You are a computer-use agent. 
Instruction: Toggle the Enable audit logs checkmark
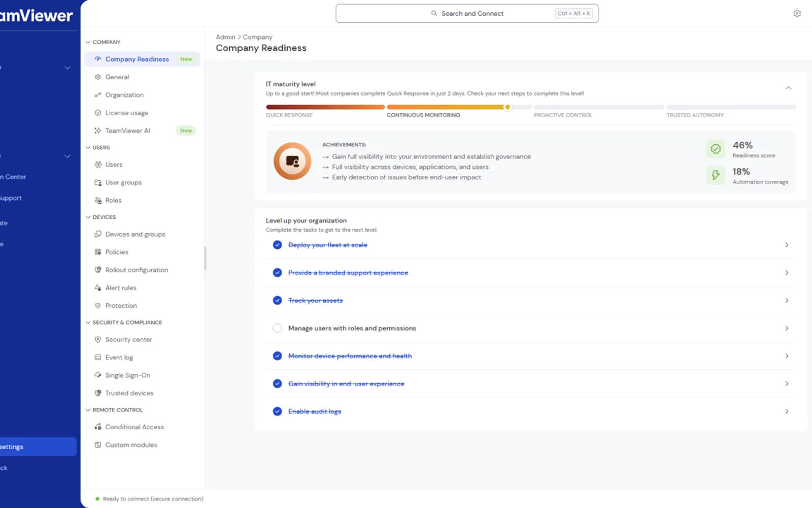(277, 411)
